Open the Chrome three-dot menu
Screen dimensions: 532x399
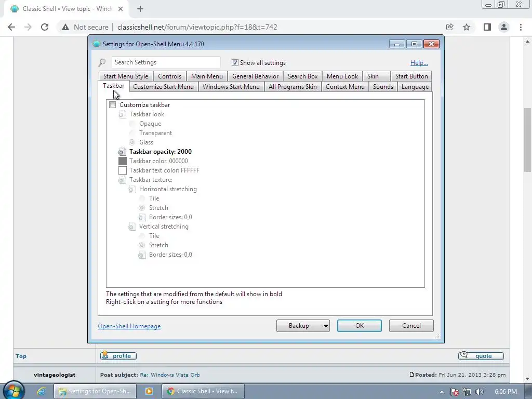[x=521, y=27]
